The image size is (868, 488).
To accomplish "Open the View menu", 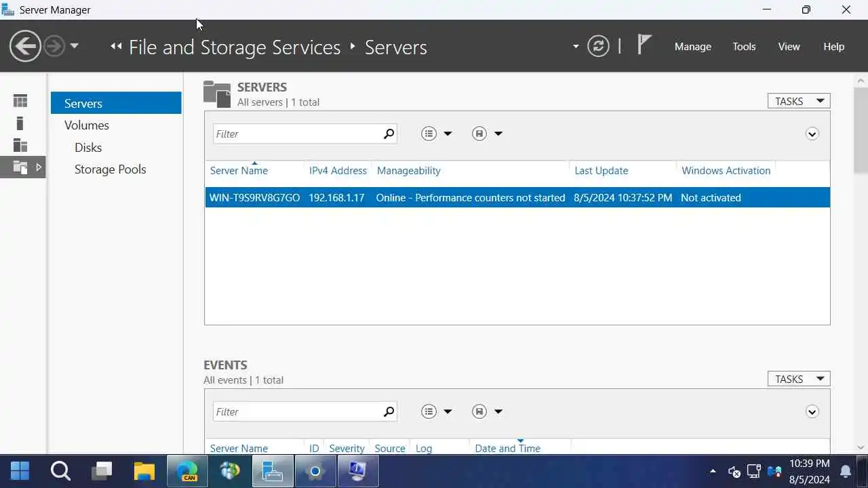I will tap(789, 47).
